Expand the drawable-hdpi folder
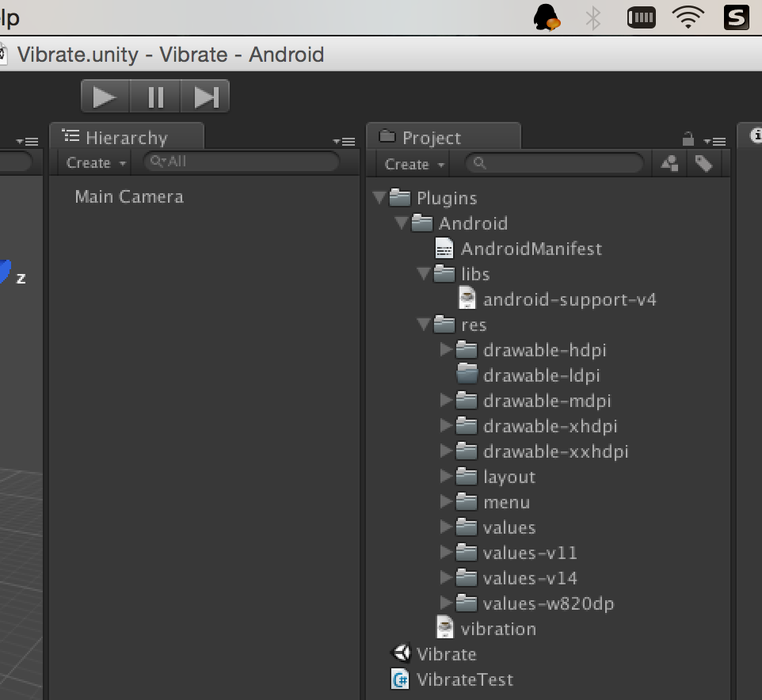762x700 pixels. [445, 350]
